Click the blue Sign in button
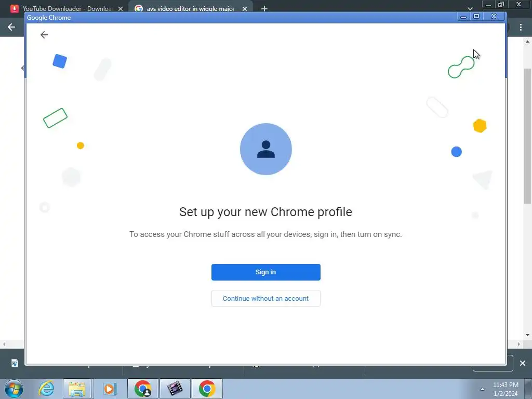532x399 pixels. 265,272
